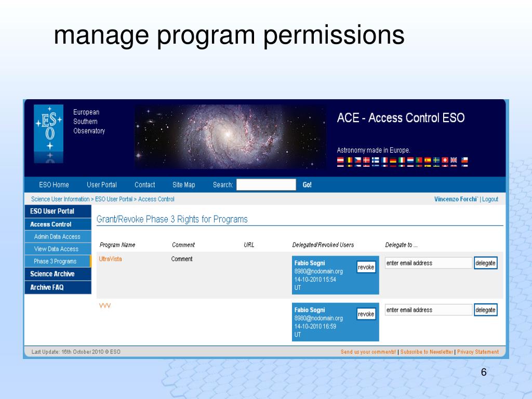Open the VVV program link
Viewport: 532px width, 399px height.
(x=105, y=305)
